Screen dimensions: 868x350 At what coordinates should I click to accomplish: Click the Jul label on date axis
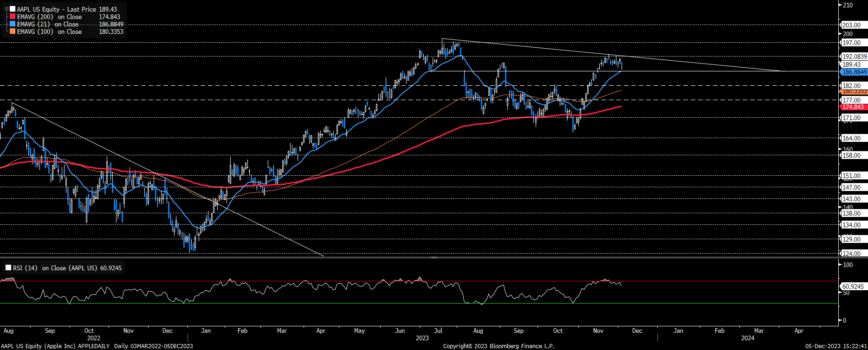[x=438, y=331]
